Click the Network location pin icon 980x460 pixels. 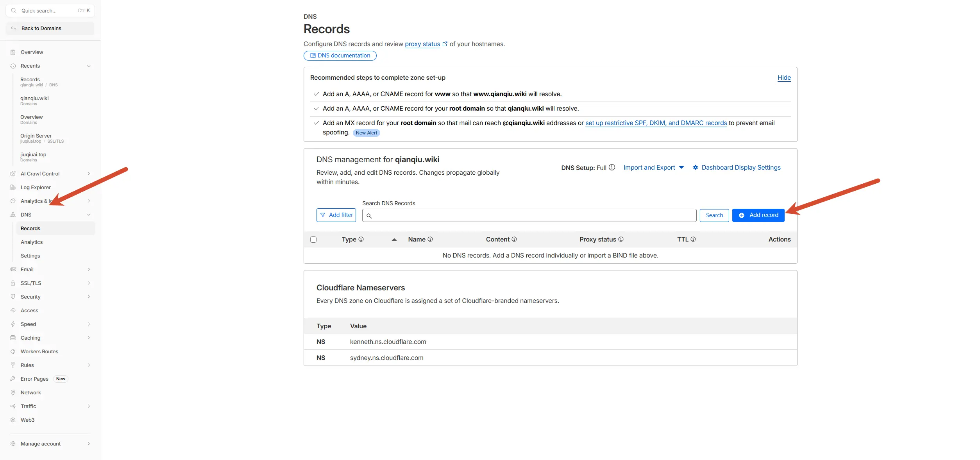point(13,392)
